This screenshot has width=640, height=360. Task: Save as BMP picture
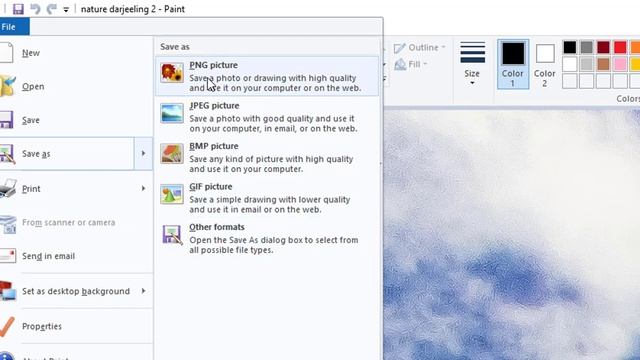(267, 157)
